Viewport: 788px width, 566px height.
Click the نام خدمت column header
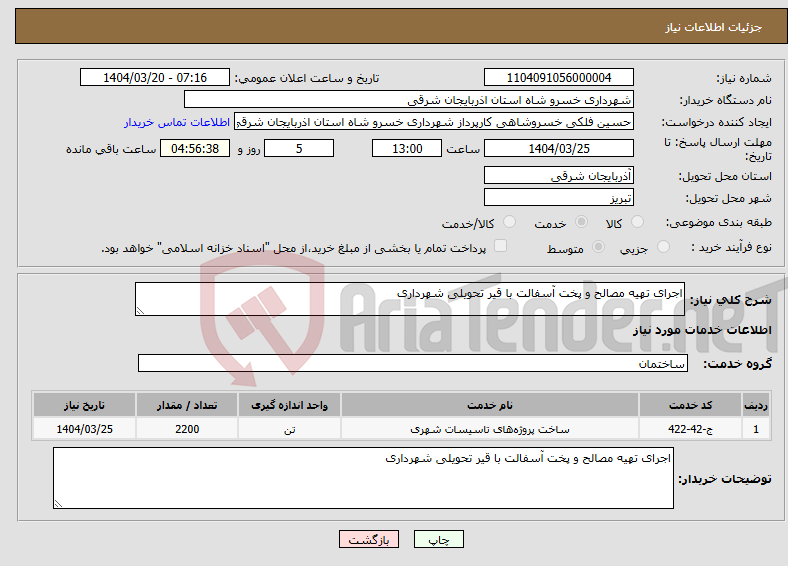click(x=489, y=405)
